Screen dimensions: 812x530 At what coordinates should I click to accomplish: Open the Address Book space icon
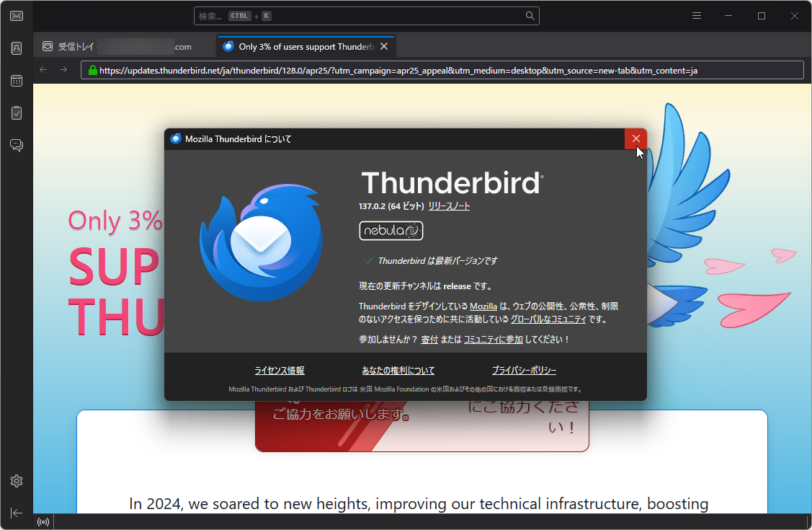[16, 48]
